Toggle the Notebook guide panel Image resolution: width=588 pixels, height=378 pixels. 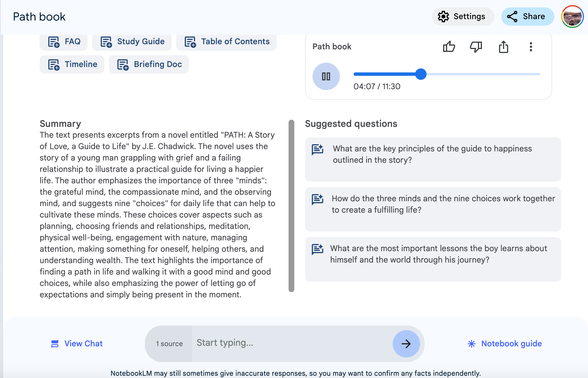[x=505, y=344]
